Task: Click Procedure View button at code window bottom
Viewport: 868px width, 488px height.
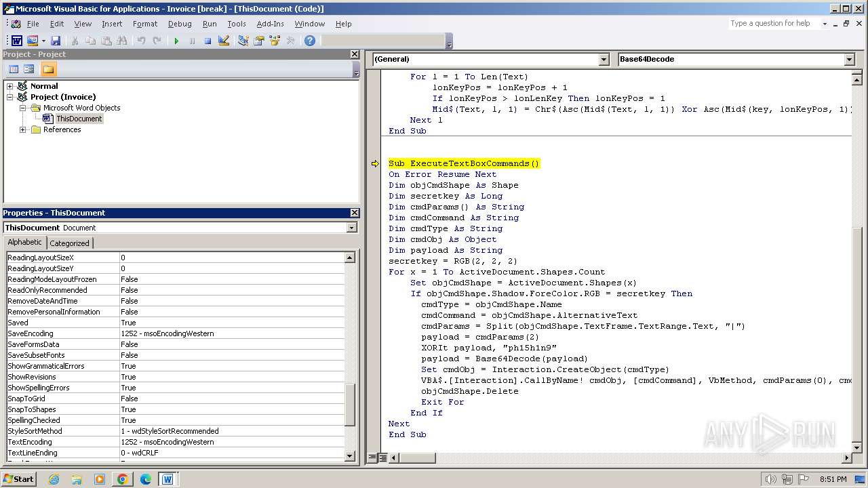Action: coord(372,458)
